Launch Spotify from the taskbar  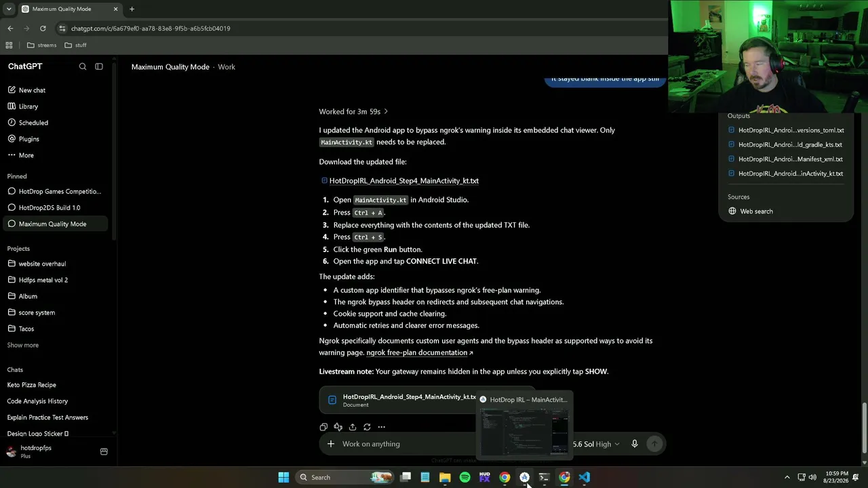click(x=465, y=477)
